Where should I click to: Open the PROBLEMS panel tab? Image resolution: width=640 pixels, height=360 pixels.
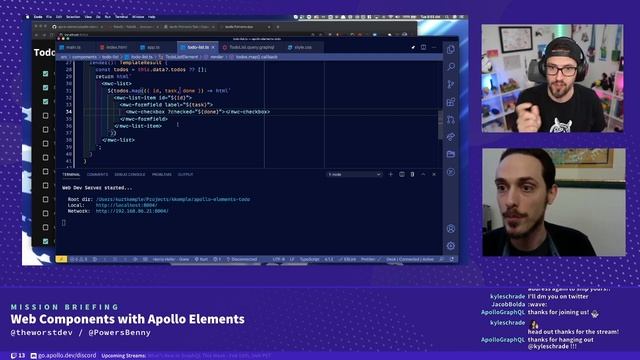pos(162,174)
